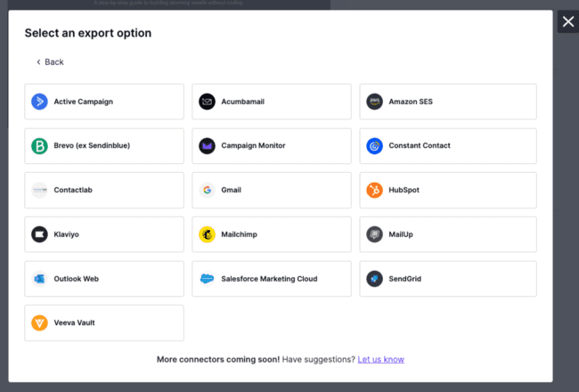
Task: Go back using the Back chevron
Action: 38,62
